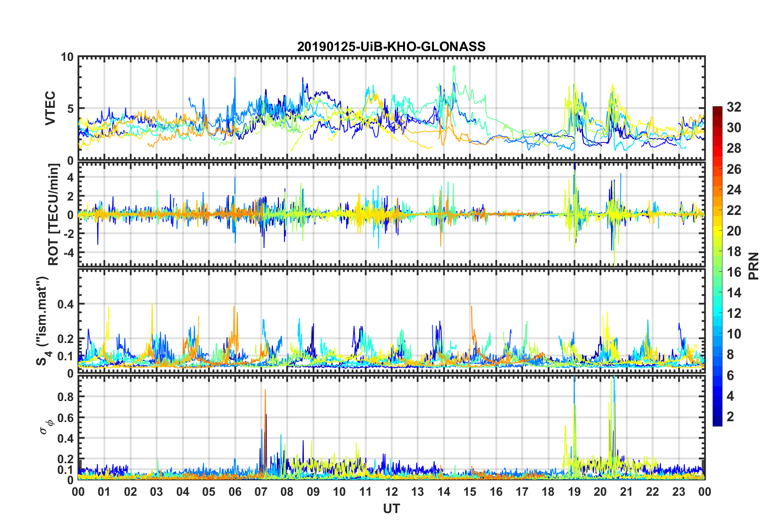Click the S4 ("ism.mat") axis label
Screen dimensions: 783x532
point(42,321)
